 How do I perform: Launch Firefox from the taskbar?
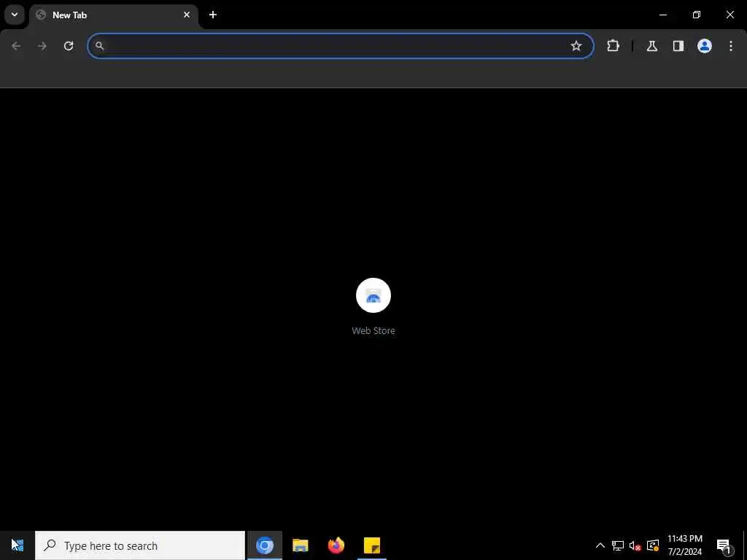pos(336,545)
